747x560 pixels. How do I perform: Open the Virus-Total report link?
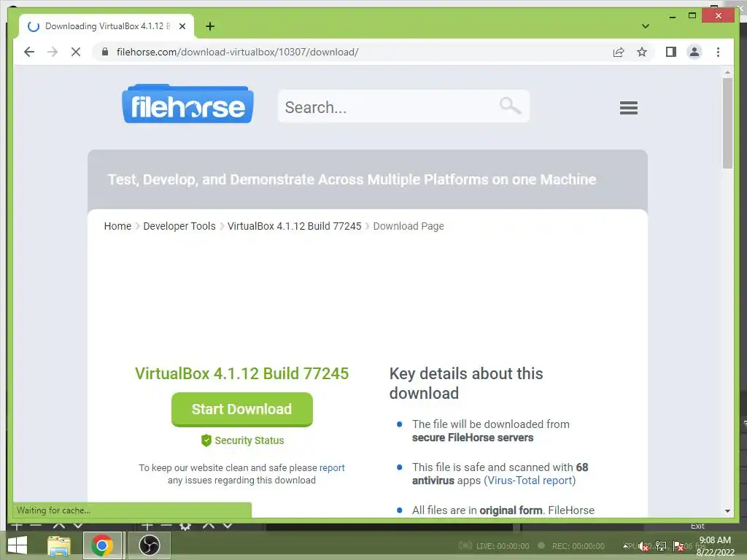pyautogui.click(x=530, y=481)
